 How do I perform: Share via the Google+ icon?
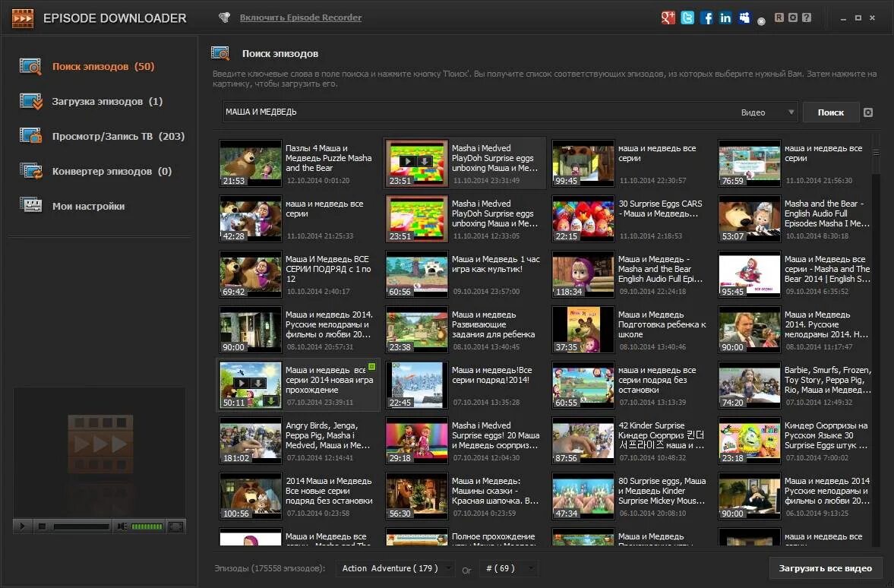pyautogui.click(x=668, y=17)
